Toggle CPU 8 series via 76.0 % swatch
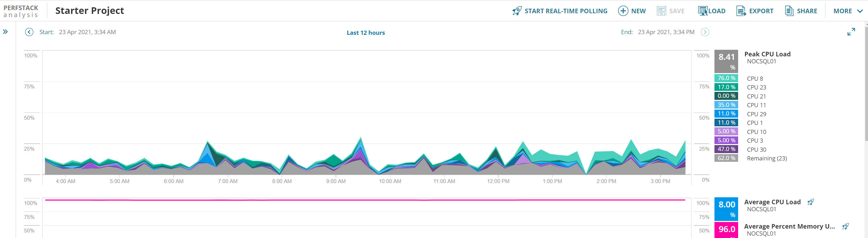This screenshot has height=238, width=868. click(x=726, y=78)
